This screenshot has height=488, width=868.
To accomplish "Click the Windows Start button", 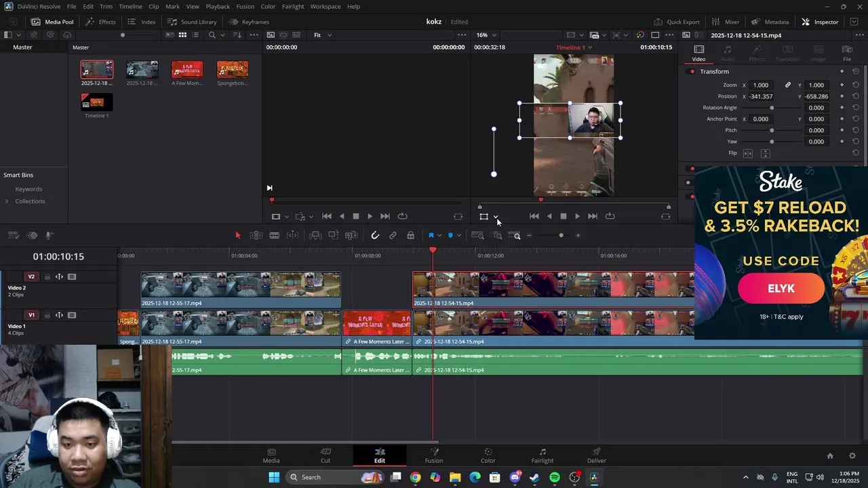I will click(274, 477).
